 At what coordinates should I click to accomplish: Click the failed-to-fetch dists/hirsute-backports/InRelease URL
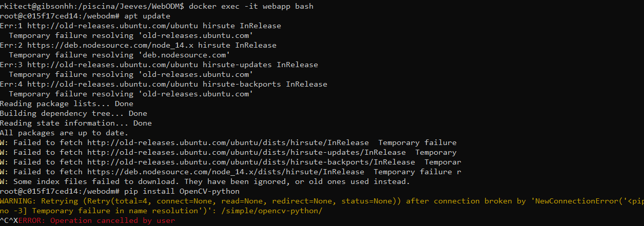(251, 162)
